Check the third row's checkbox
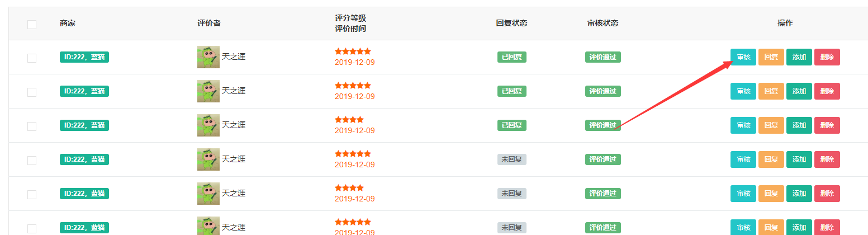 [32, 126]
